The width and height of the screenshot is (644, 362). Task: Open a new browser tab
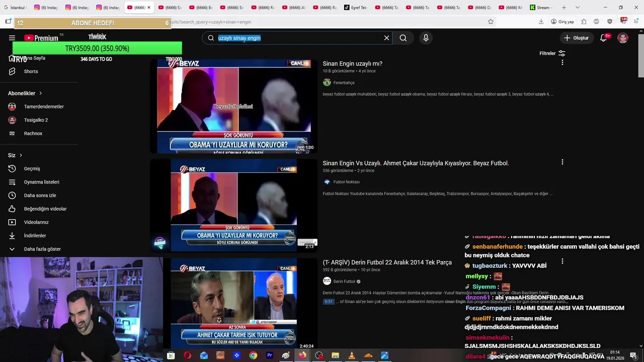[564, 8]
